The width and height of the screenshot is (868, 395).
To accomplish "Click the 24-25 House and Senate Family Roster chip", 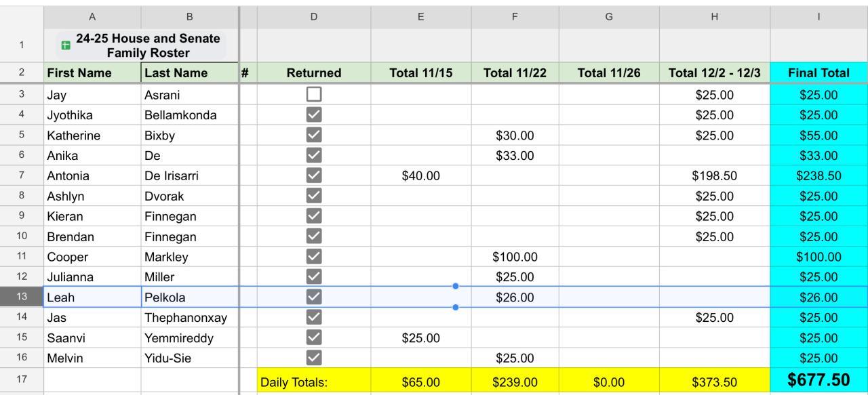I will pos(142,45).
